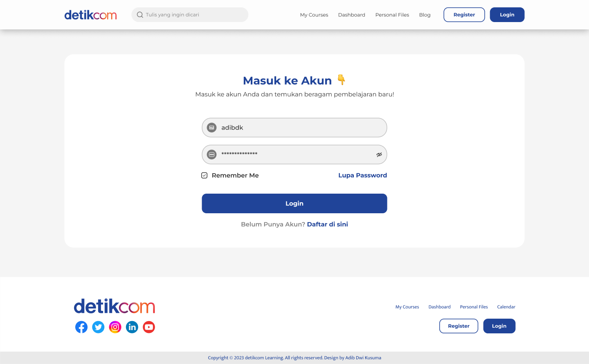589x364 pixels.
Task: Show password with the eye icon
Action: 379,154
